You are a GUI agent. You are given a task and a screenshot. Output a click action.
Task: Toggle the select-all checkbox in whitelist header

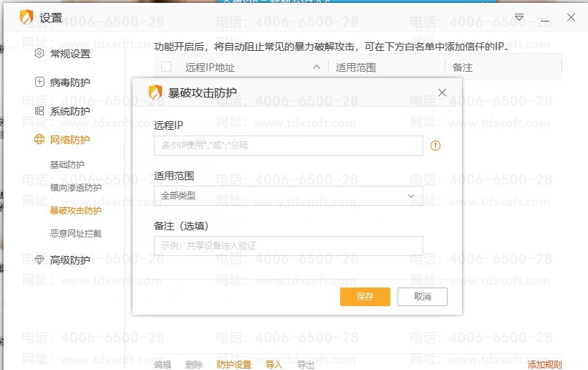166,67
